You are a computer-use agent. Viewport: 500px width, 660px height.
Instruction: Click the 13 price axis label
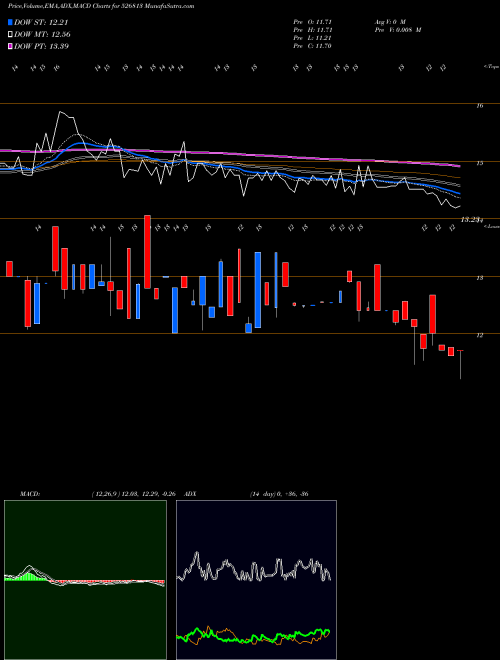[x=479, y=278]
